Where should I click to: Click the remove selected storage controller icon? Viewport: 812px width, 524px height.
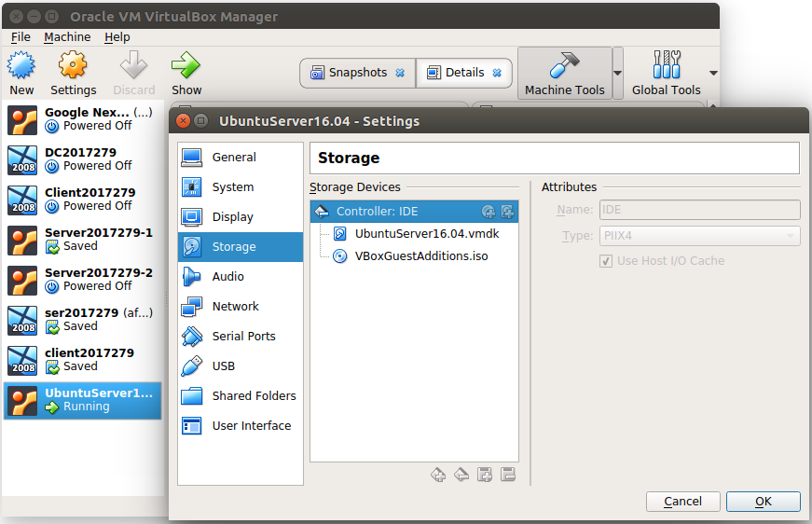[x=461, y=475]
